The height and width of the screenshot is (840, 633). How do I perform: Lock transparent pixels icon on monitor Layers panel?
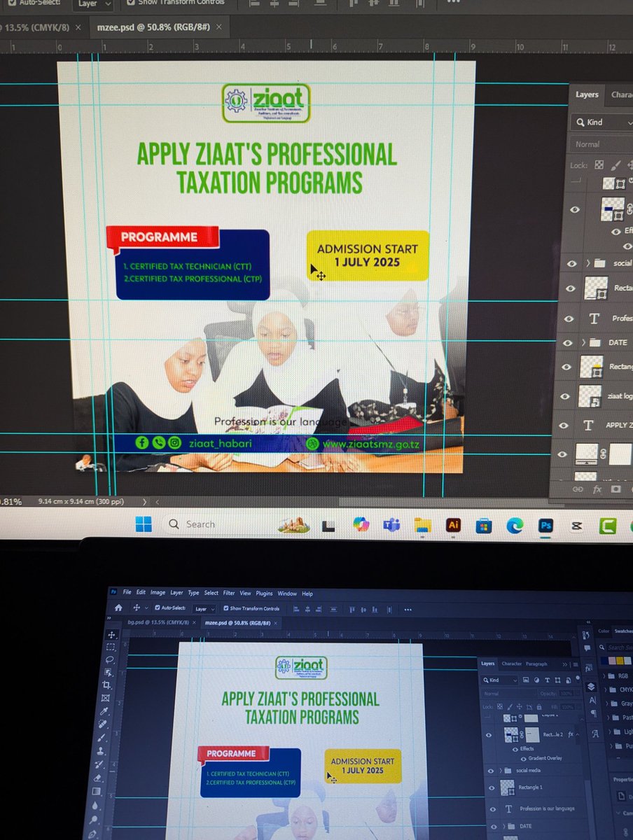pyautogui.click(x=599, y=166)
